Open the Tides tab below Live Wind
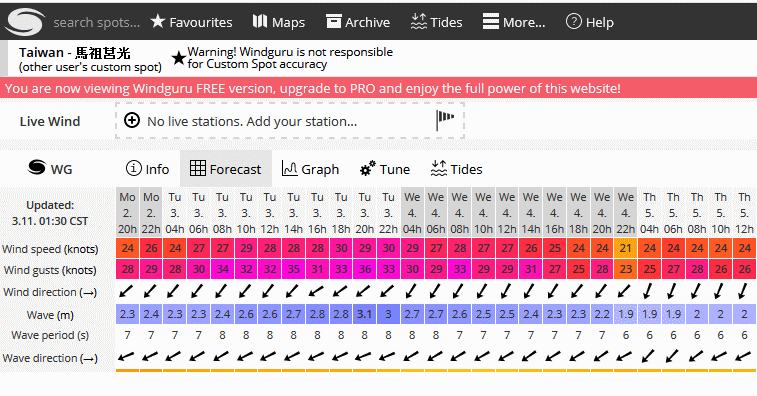Viewport: 757px width, 396px height. point(456,169)
